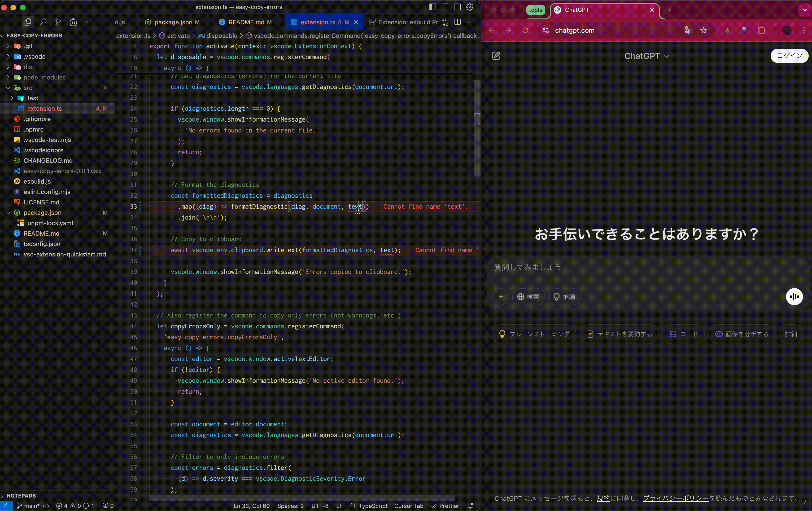The height and width of the screenshot is (511, 812).
Task: Toggle secondary side bar layout icon
Action: (457, 7)
